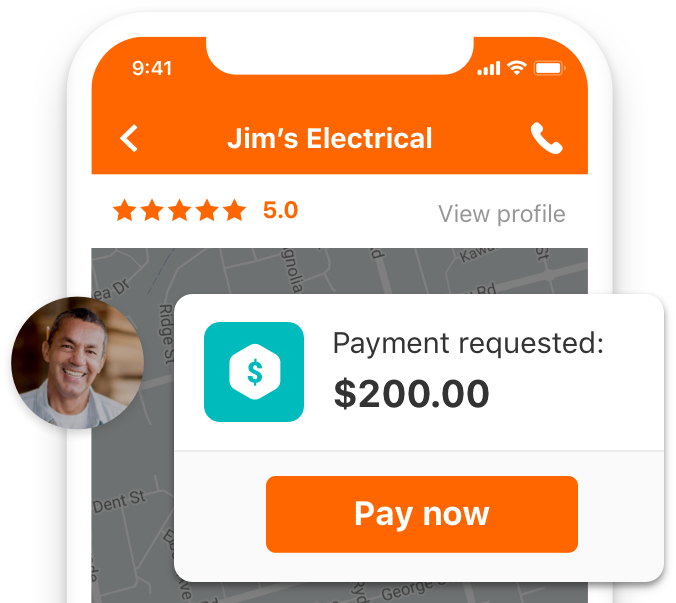Select the first rating star
Viewport: 676px width, 603px height.
tap(125, 210)
